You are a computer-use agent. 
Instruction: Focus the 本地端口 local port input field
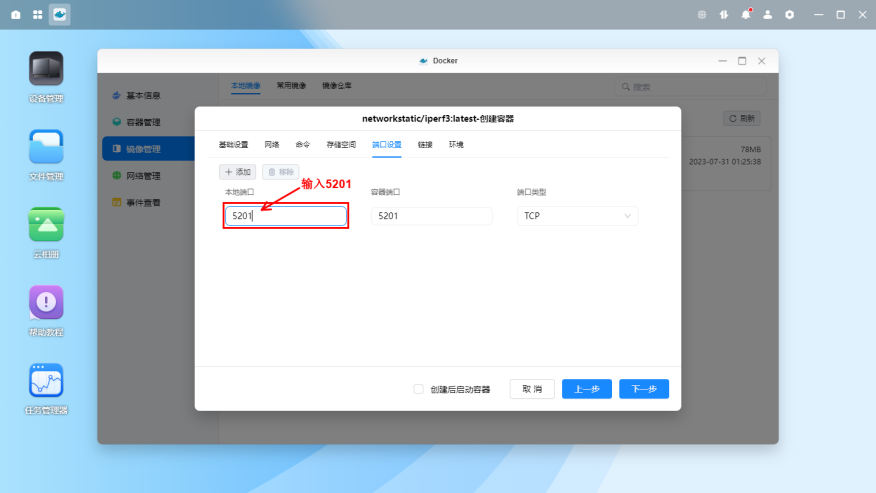tap(286, 216)
